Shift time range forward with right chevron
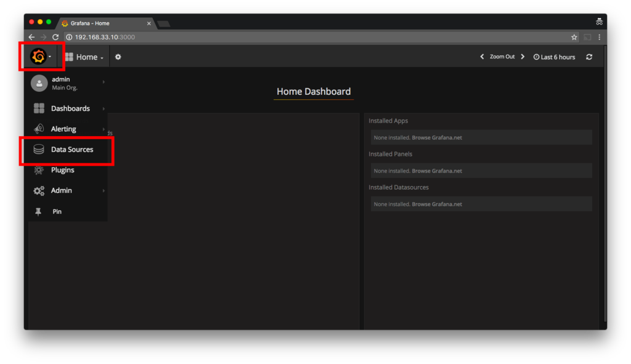The height and width of the screenshot is (364, 631). coord(523,57)
